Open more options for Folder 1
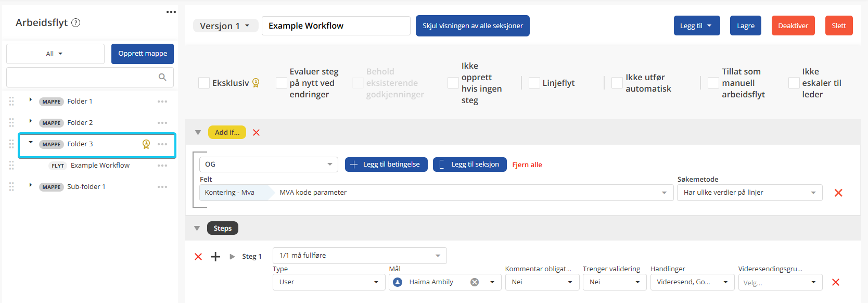The width and height of the screenshot is (868, 303). coord(162,102)
